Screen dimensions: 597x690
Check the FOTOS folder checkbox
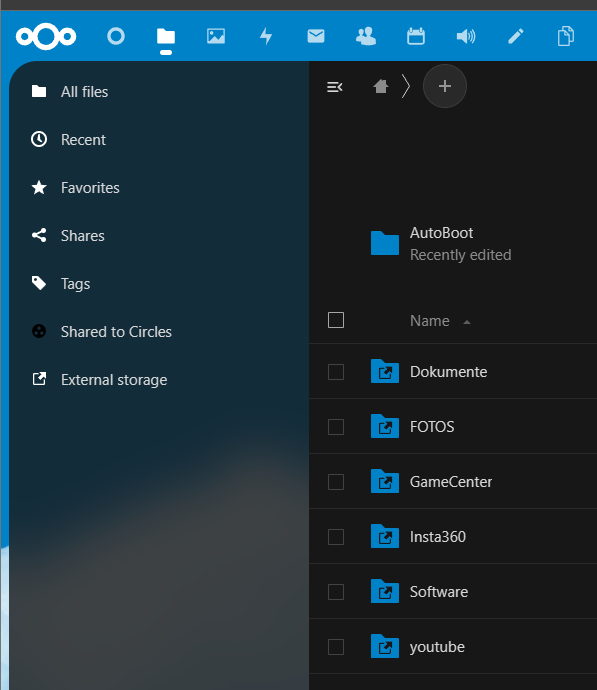coord(336,427)
